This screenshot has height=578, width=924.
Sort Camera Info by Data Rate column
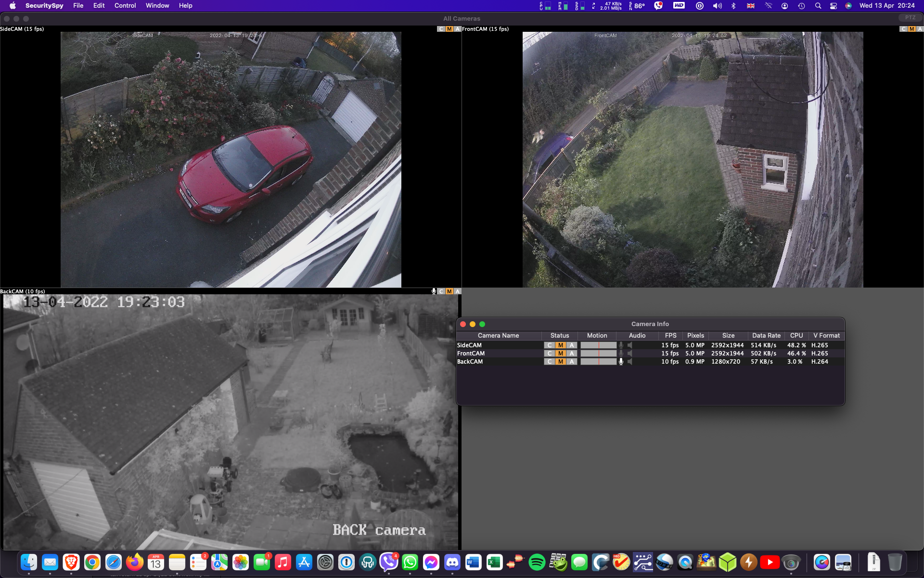(766, 336)
